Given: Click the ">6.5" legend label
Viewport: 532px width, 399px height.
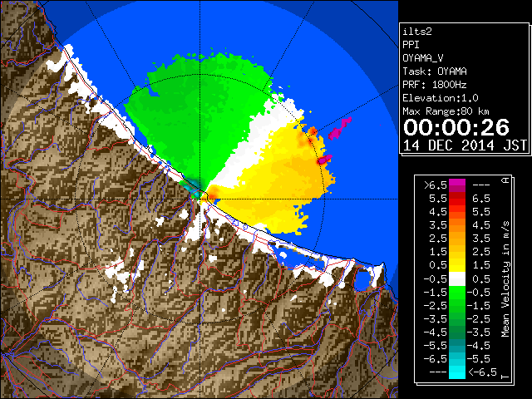Looking at the screenshot, I should pos(436,185).
